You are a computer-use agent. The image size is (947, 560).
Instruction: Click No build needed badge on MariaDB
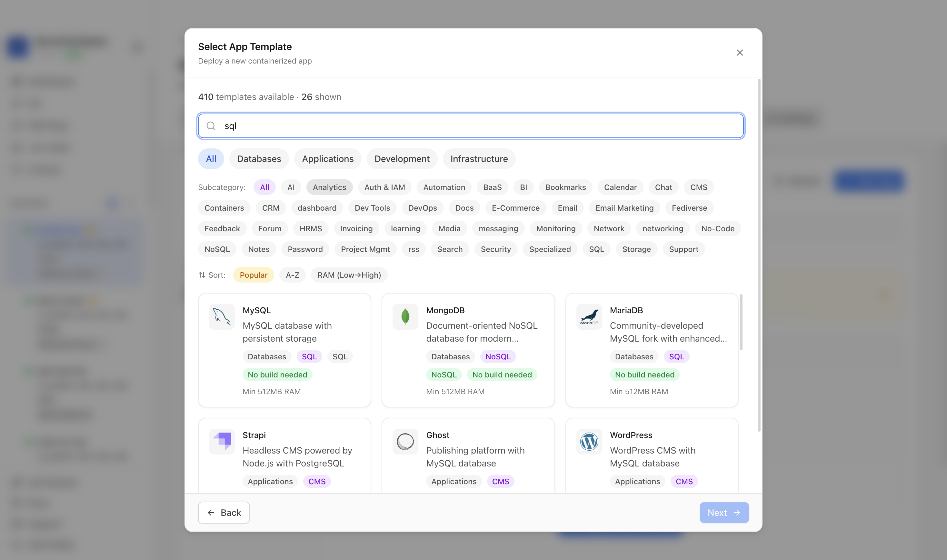click(x=644, y=375)
